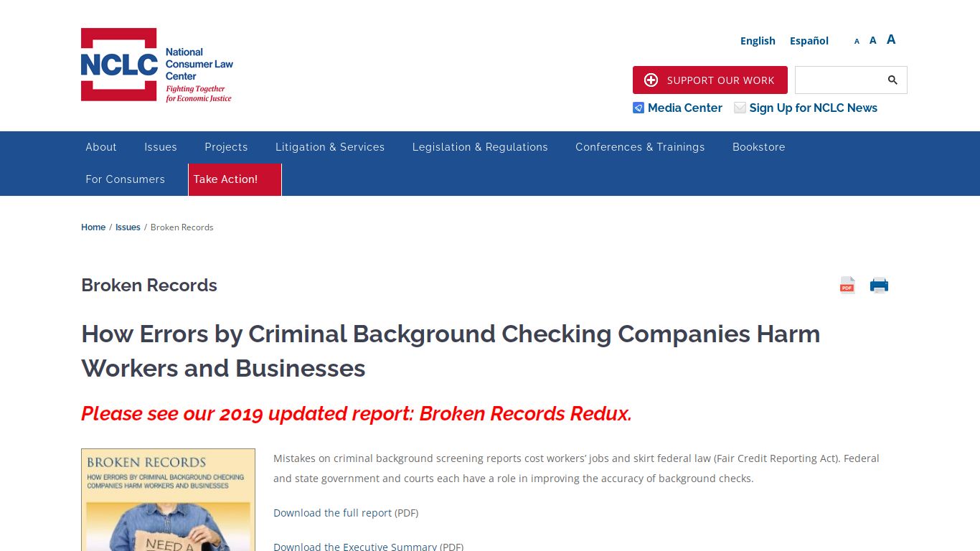The image size is (980, 551).
Task: Open Sign Up for NCLC News
Action: (x=814, y=108)
